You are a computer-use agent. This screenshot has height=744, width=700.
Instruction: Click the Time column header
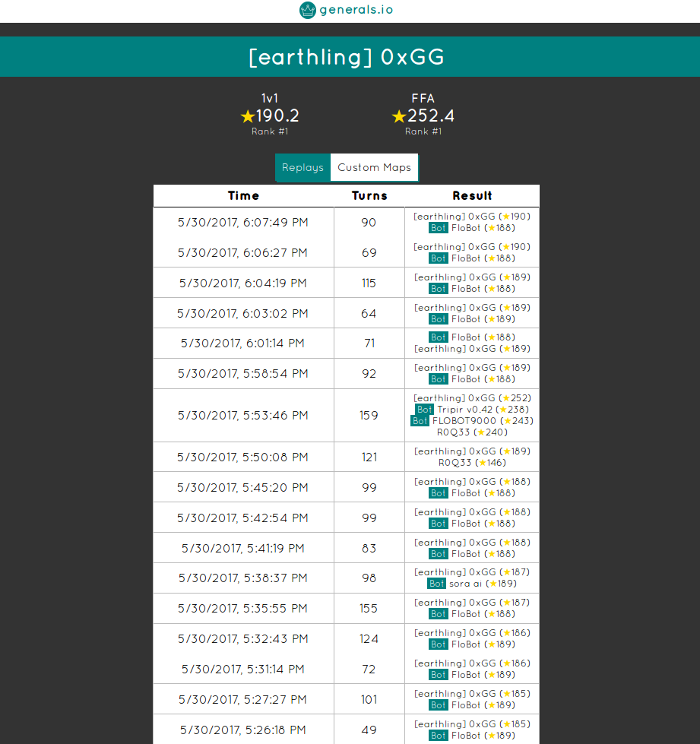tap(243, 195)
